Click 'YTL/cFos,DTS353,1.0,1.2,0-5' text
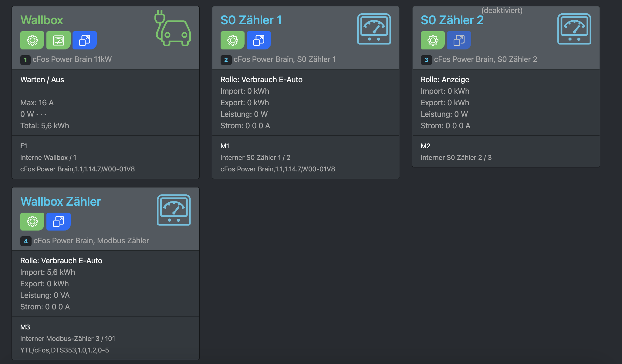 (x=65, y=350)
